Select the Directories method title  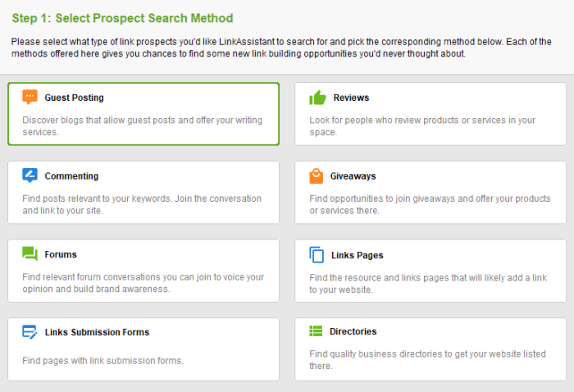pyautogui.click(x=353, y=332)
